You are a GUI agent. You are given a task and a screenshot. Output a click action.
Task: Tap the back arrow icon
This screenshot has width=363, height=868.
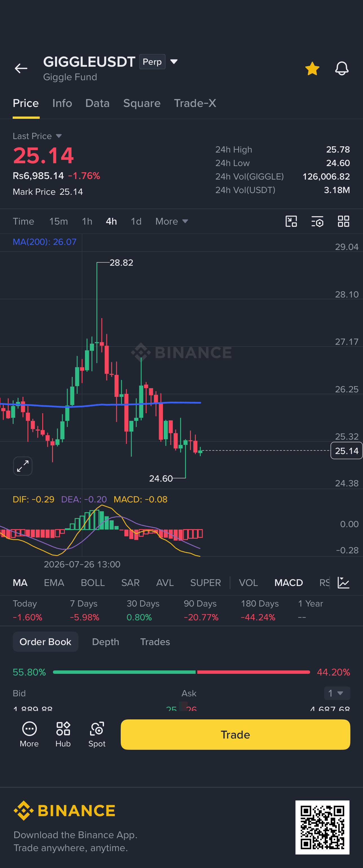(21, 68)
